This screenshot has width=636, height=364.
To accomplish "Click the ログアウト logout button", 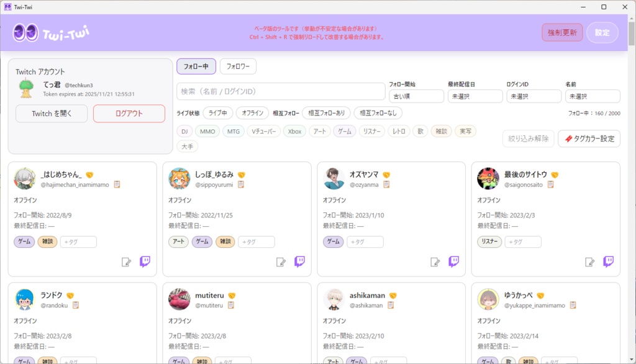I will point(129,114).
